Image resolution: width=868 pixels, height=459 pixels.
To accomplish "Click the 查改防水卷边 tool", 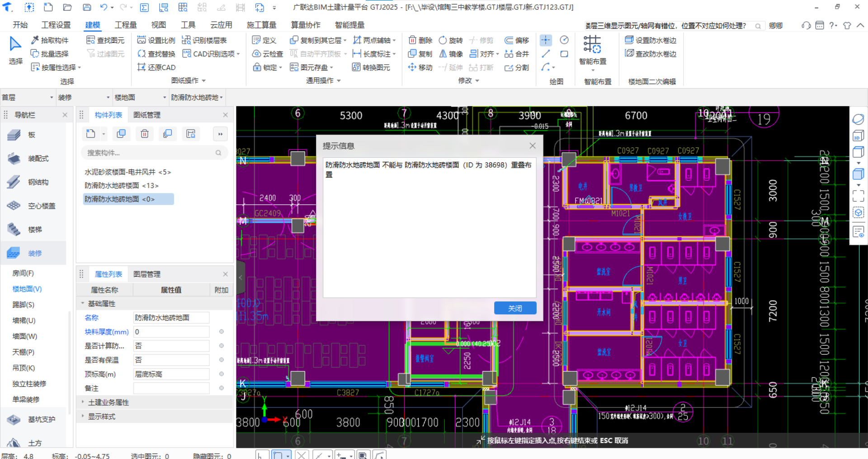I will coord(651,54).
